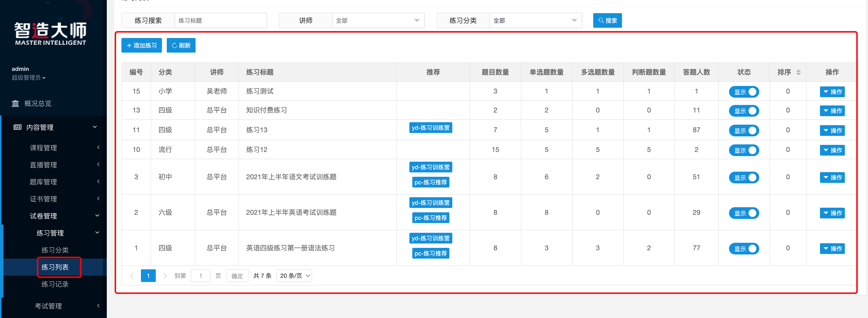Open the 20 条/页 page size dropdown

tap(294, 276)
